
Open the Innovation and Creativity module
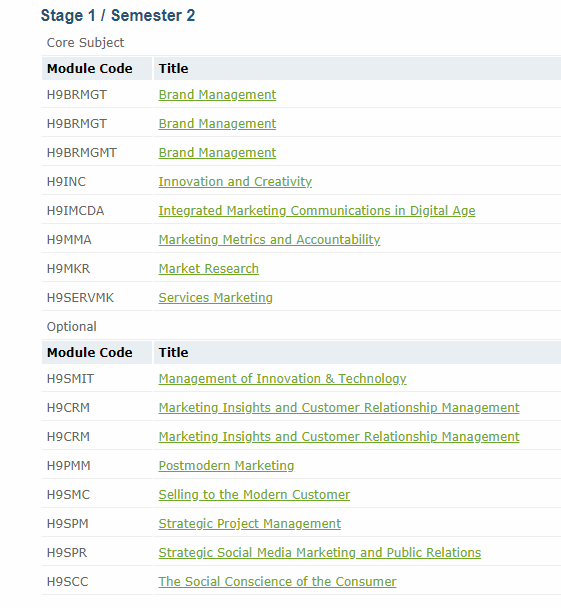235,182
